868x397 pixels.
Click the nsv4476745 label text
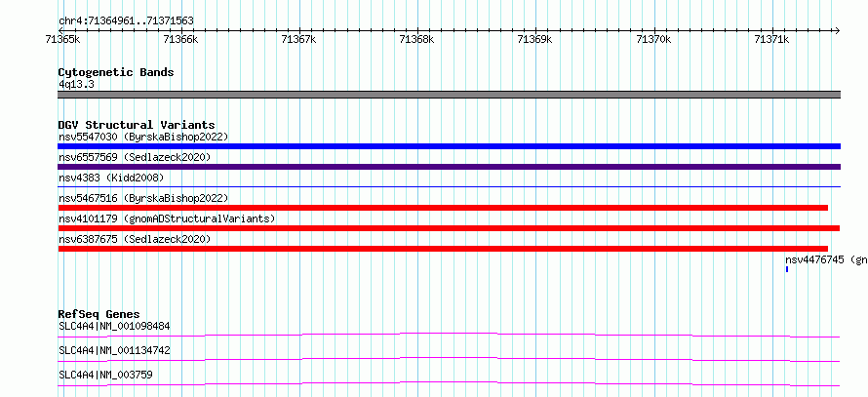click(826, 259)
